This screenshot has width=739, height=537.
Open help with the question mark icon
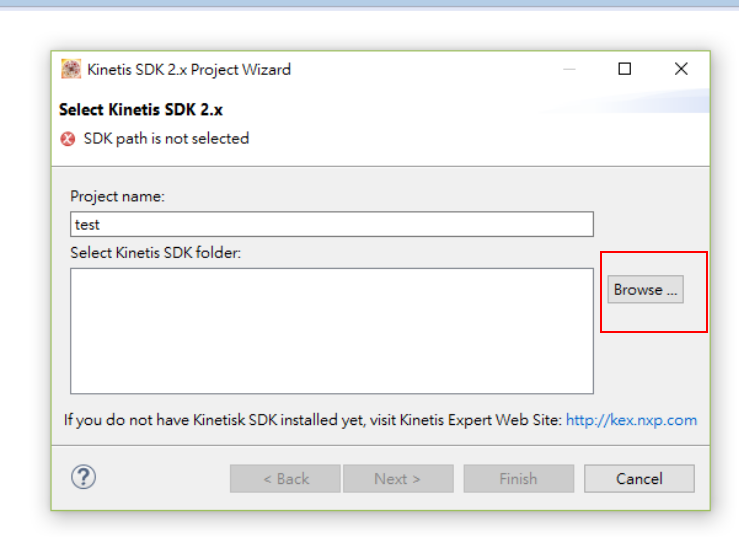(x=83, y=478)
